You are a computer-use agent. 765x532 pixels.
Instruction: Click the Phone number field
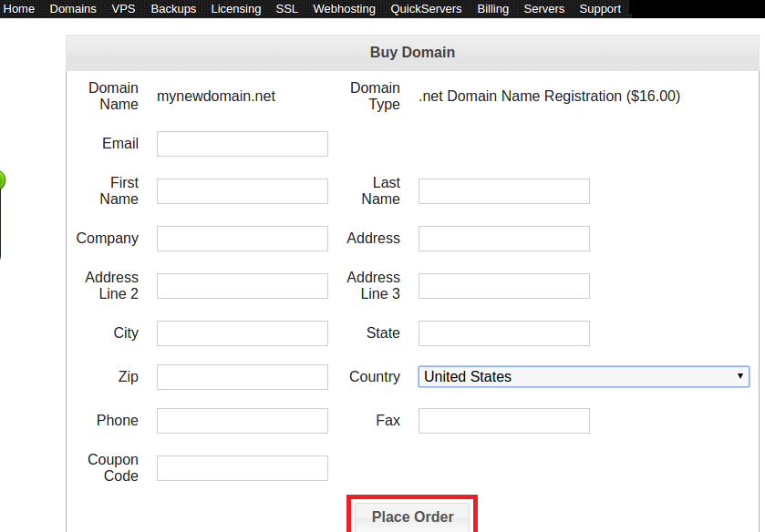tap(242, 420)
